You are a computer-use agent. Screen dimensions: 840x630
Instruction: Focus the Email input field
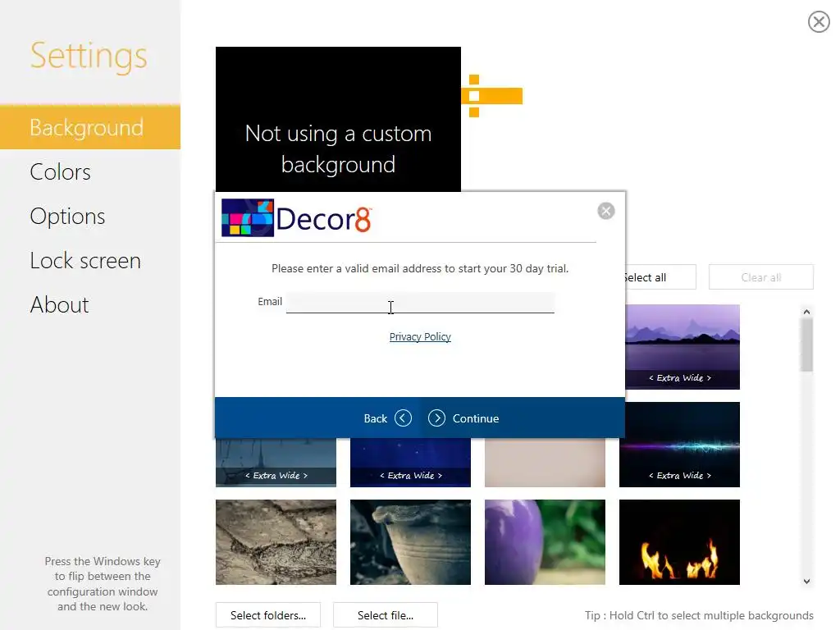click(420, 303)
